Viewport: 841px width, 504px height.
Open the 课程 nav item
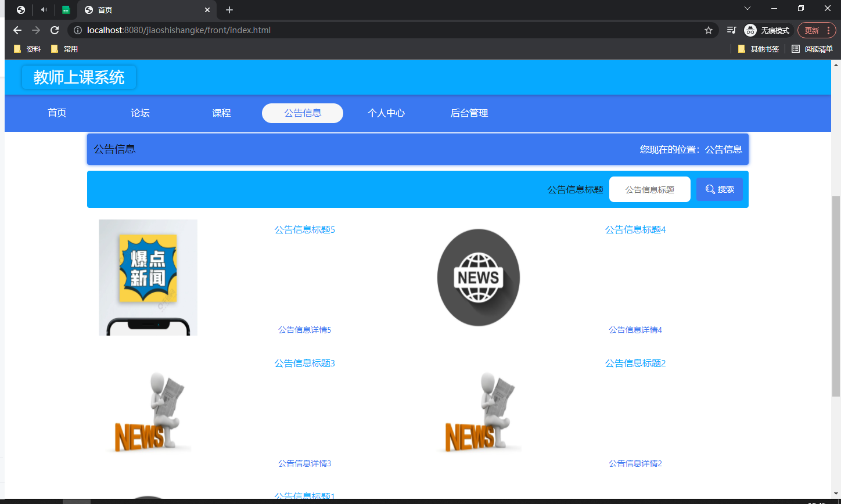(x=221, y=113)
